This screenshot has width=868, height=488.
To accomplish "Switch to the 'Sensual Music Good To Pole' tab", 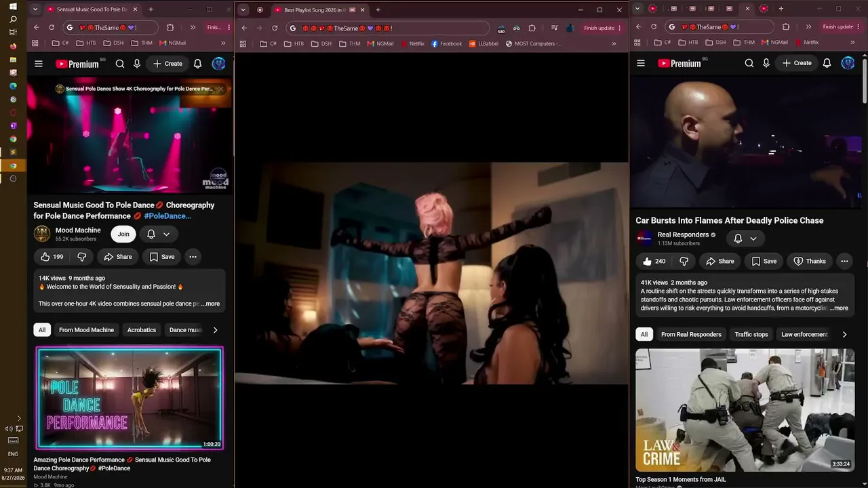I will 92,9.
